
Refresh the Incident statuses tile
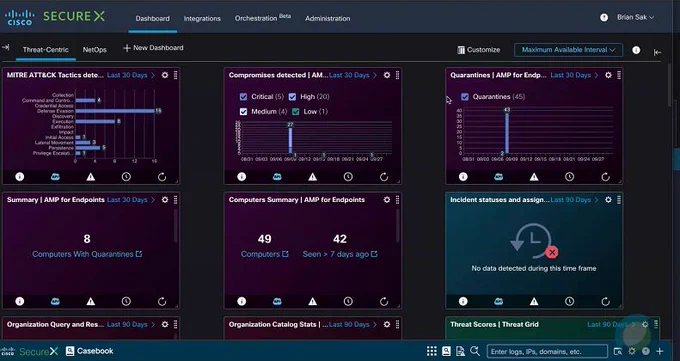point(606,301)
